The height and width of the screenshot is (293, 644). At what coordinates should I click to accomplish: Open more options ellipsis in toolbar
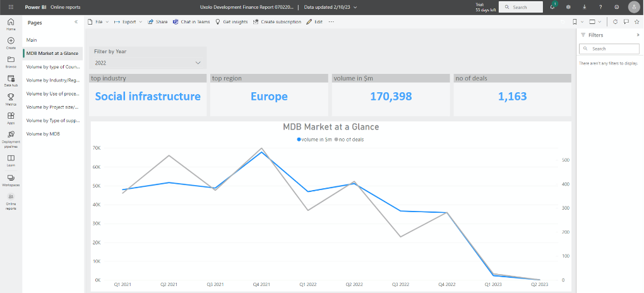pyautogui.click(x=331, y=21)
